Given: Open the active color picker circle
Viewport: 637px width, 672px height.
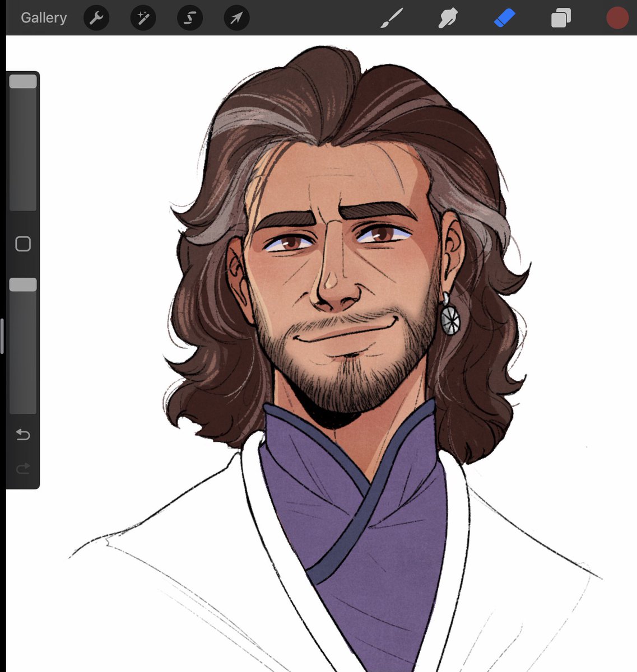Looking at the screenshot, I should click(617, 18).
